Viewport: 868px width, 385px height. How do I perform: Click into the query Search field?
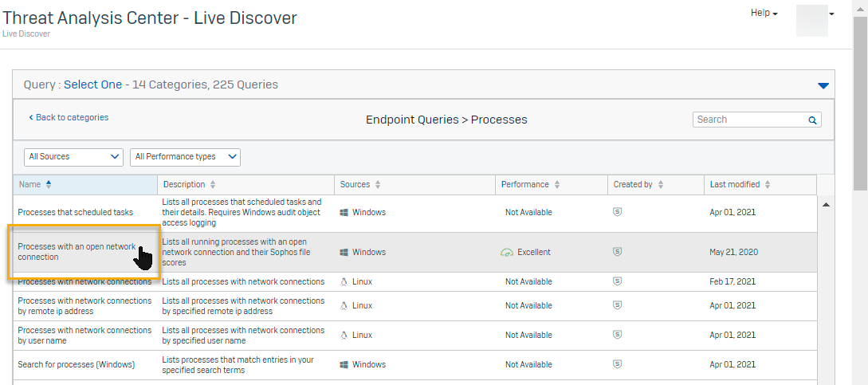click(x=749, y=120)
